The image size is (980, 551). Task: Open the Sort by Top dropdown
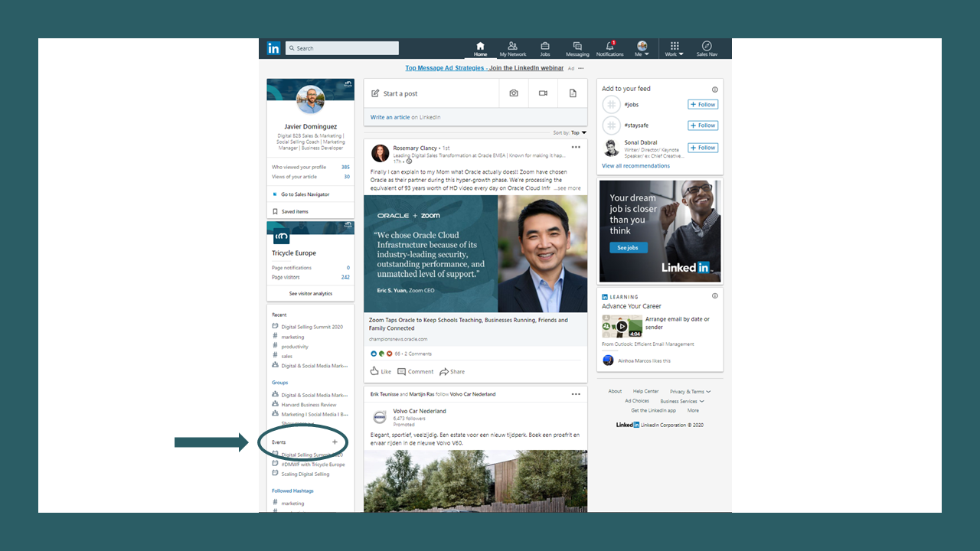(570, 132)
